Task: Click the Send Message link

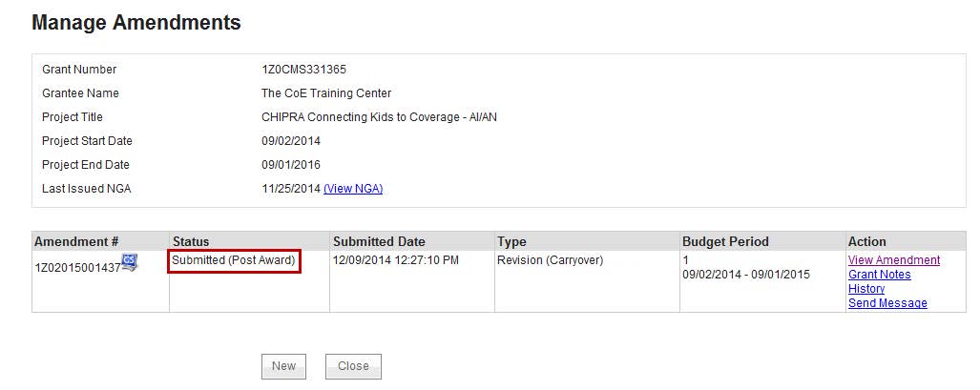Action: (x=886, y=303)
